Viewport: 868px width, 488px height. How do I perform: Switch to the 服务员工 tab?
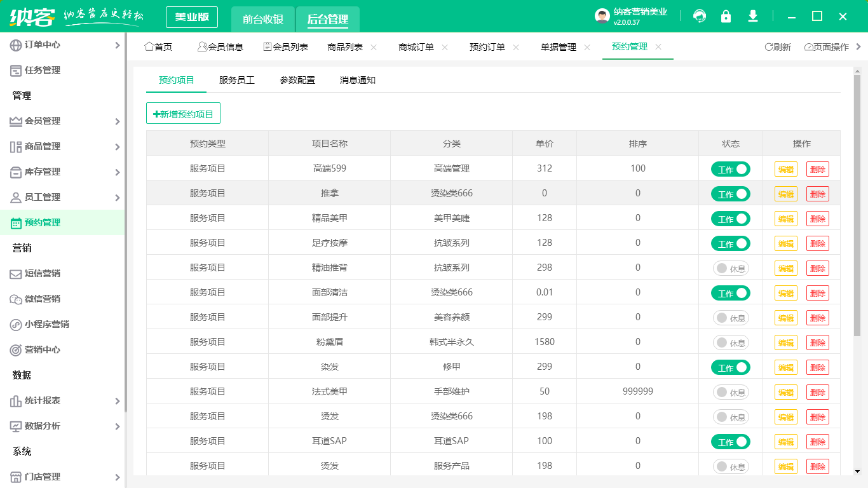pyautogui.click(x=237, y=80)
